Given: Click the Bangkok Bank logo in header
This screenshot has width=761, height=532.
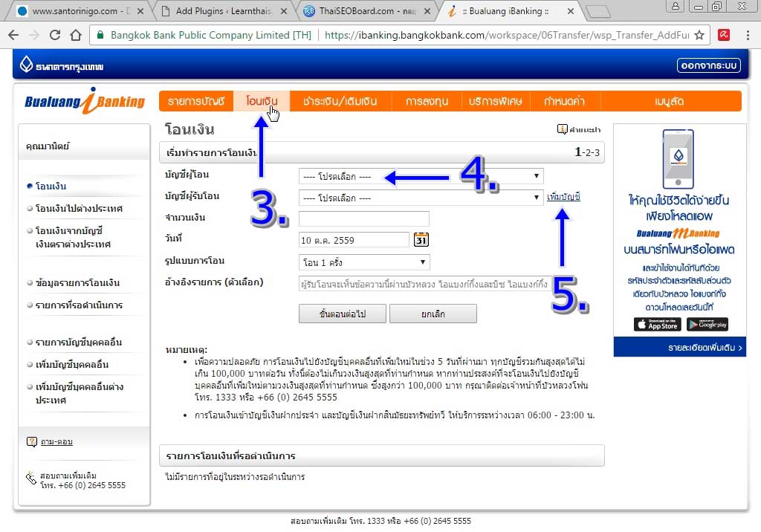Looking at the screenshot, I should point(62,65).
